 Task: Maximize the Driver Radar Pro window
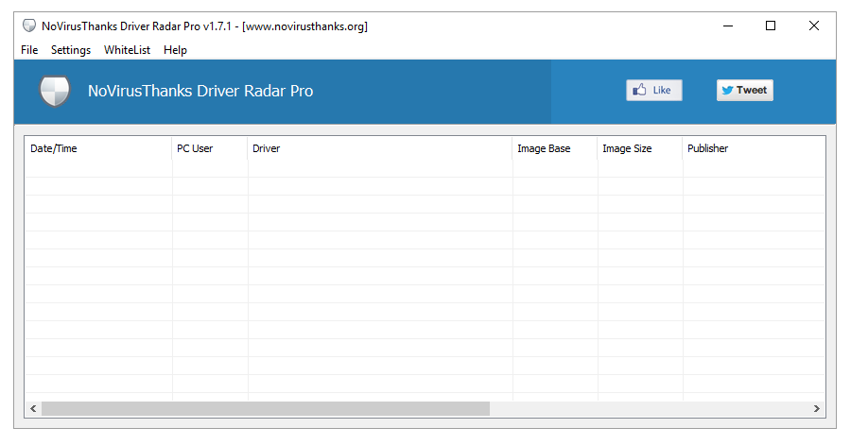[771, 26]
